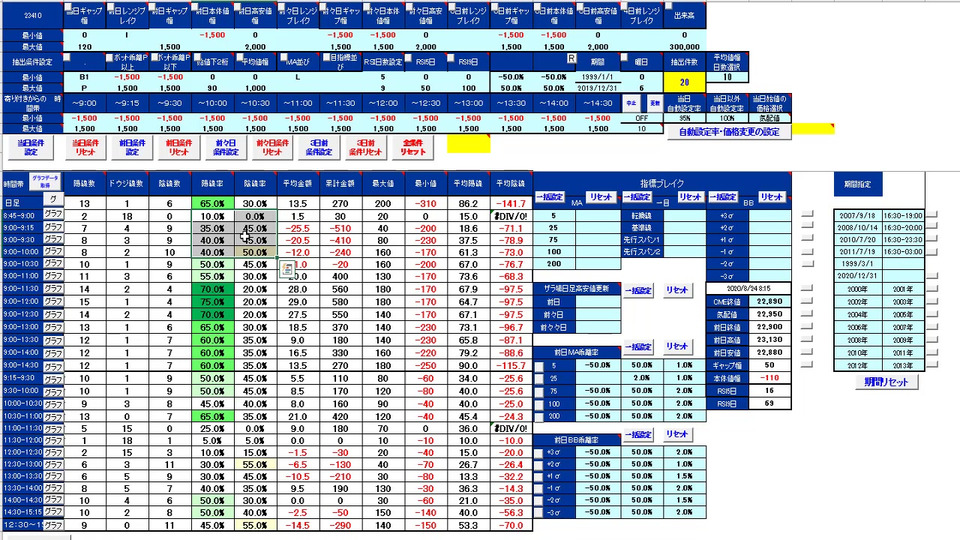Select the date cell 2007/9/18
The image size is (960, 540).
tap(857, 216)
